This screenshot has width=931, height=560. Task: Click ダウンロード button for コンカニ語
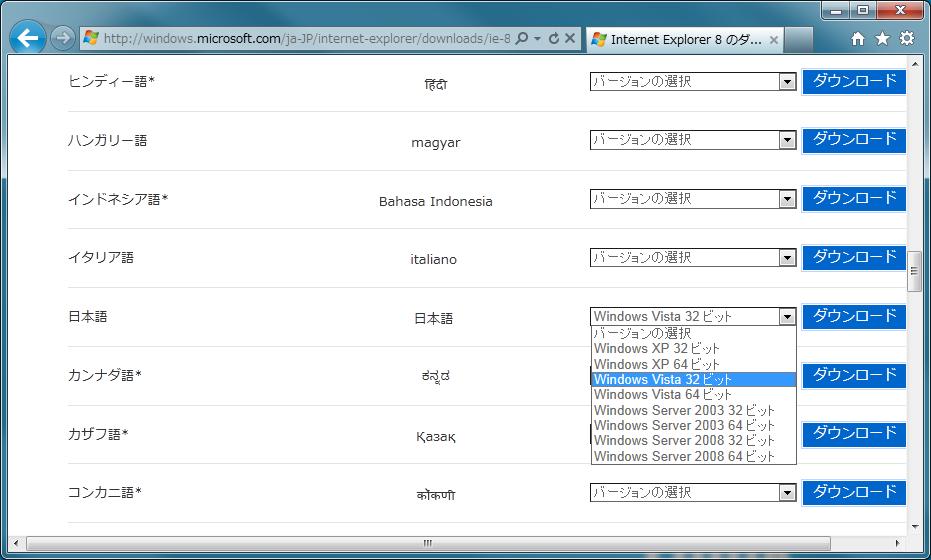pyautogui.click(x=854, y=492)
